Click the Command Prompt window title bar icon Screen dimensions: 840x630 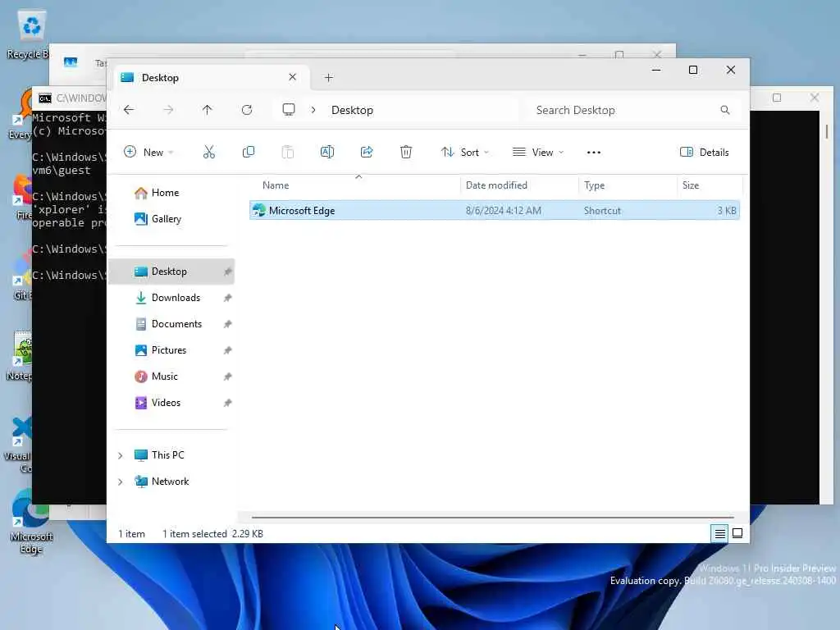46,98
